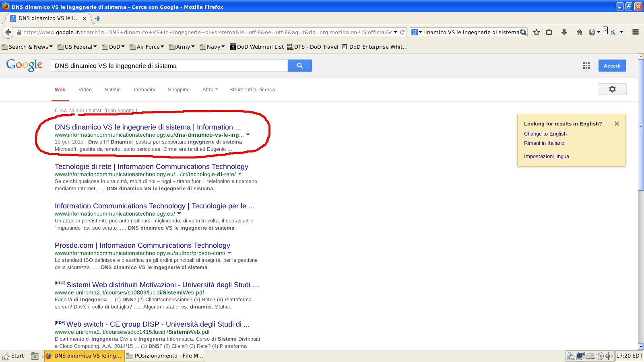Close the 'Looking for results in English?' box

[x=617, y=124]
